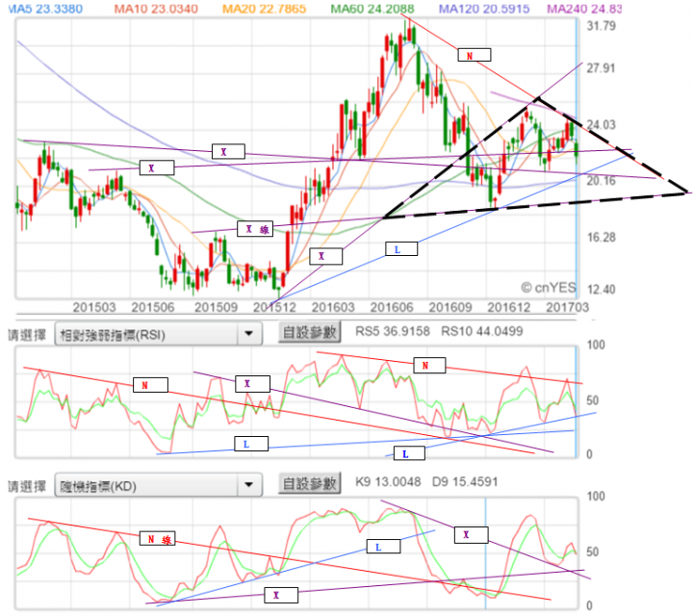Click the K9 13.0048 reading
The height and width of the screenshot is (616, 693).
coord(388,481)
